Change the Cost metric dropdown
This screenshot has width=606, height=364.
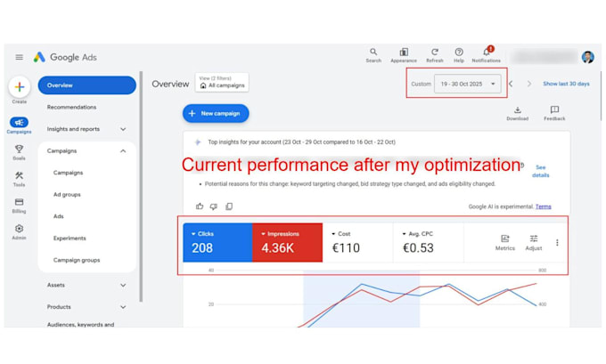coord(340,234)
